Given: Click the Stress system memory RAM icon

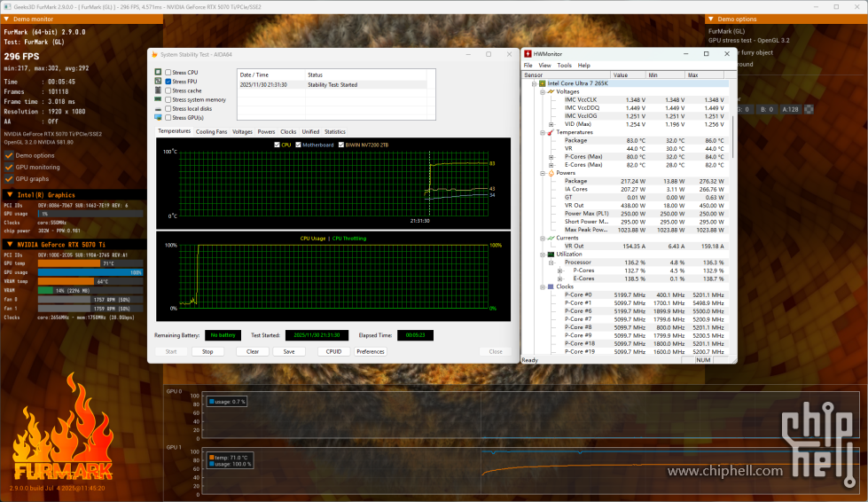Looking at the screenshot, I should pyautogui.click(x=158, y=99).
